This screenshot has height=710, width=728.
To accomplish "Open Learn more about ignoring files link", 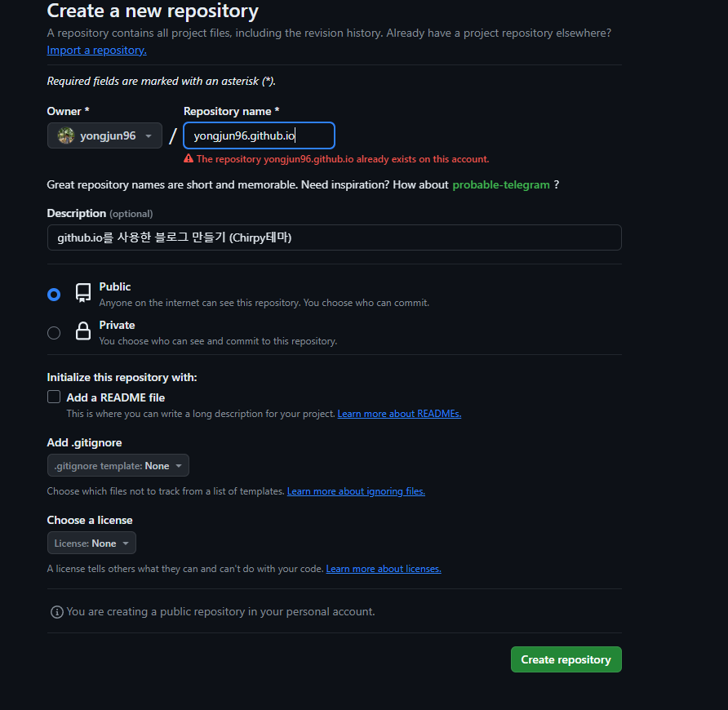I will [x=356, y=491].
